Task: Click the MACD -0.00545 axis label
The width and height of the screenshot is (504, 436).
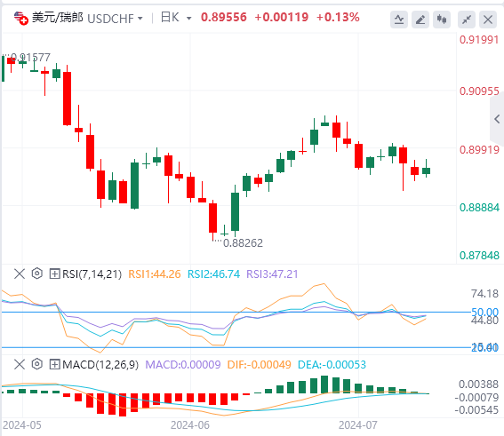Action: tap(476, 410)
